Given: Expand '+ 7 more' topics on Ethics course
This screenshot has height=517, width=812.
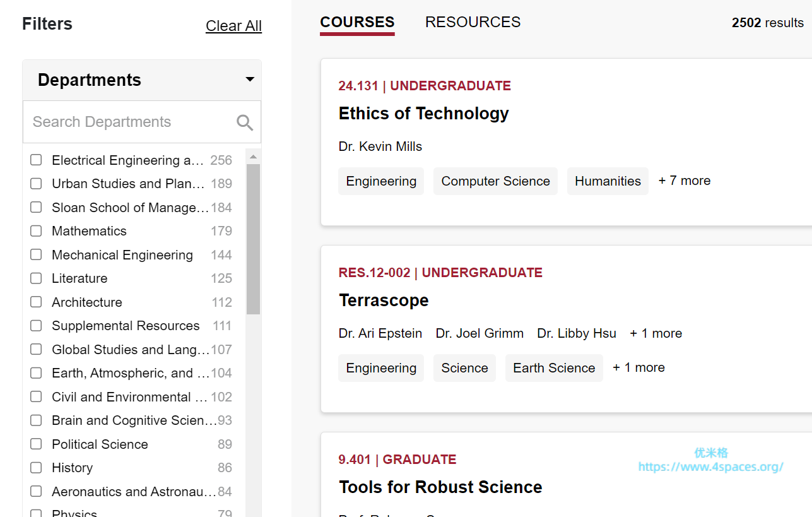Looking at the screenshot, I should [685, 181].
